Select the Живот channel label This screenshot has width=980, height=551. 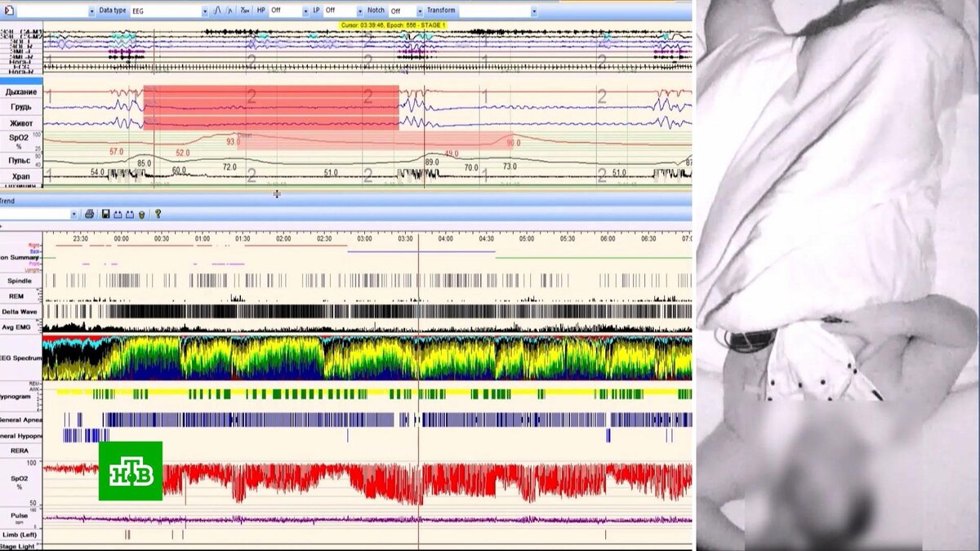tap(21, 123)
